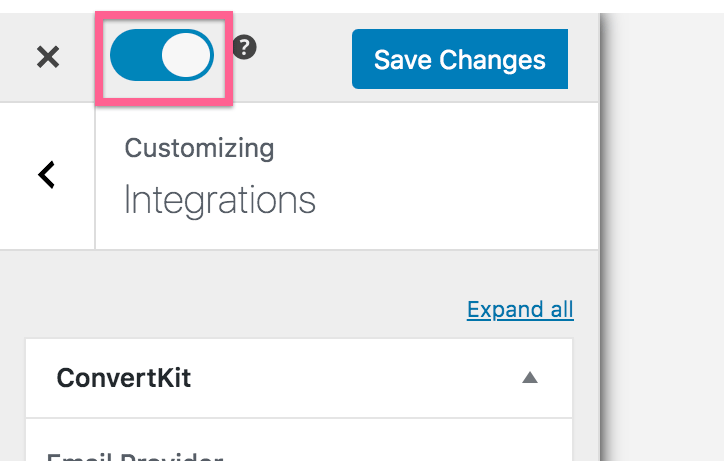Image resolution: width=724 pixels, height=461 pixels.
Task: Return to the previous panel with the back arrow
Action: 47,175
